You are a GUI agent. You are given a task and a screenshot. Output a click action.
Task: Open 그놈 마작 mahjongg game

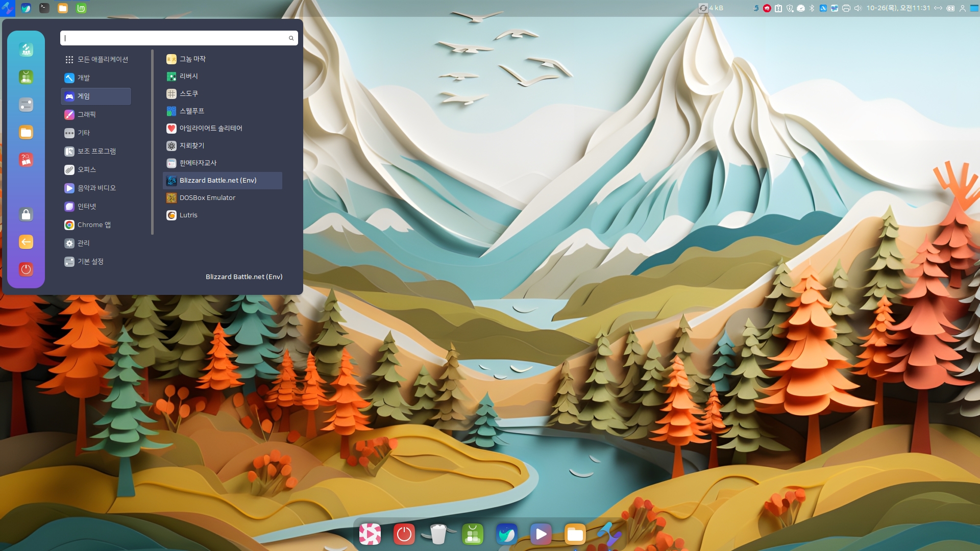[192, 59]
